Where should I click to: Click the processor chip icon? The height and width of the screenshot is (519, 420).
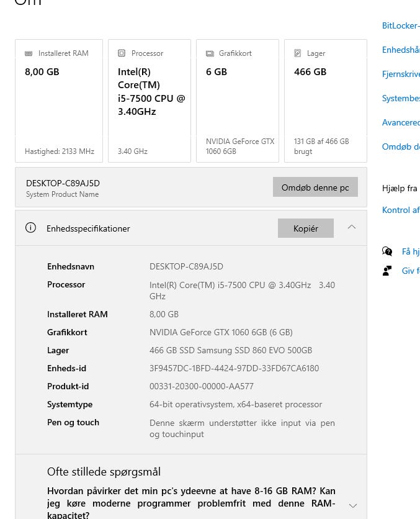click(x=122, y=53)
